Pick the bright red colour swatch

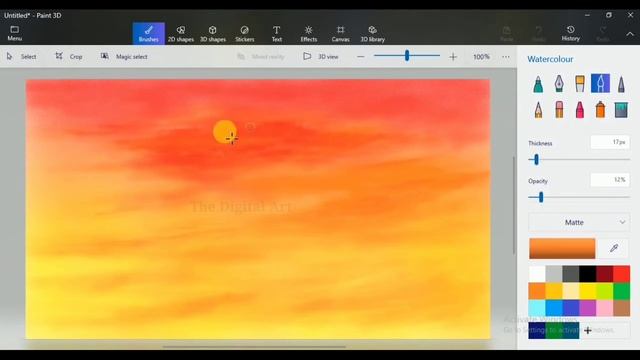point(622,274)
